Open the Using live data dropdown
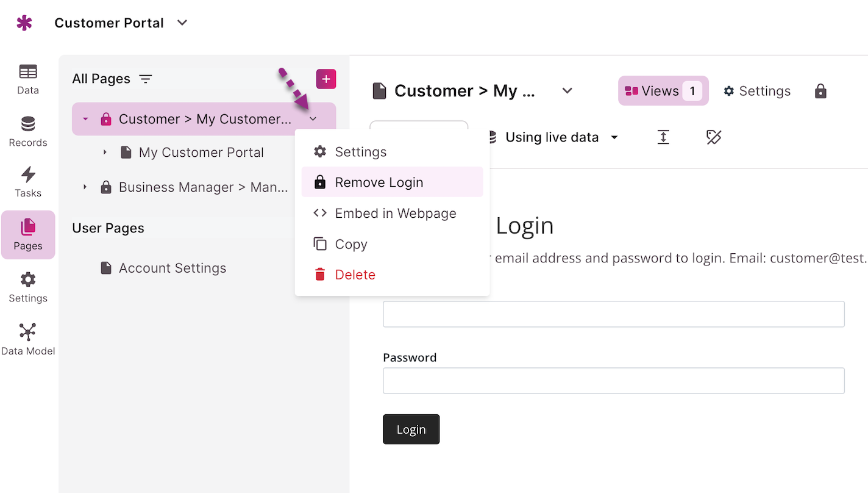 [614, 137]
